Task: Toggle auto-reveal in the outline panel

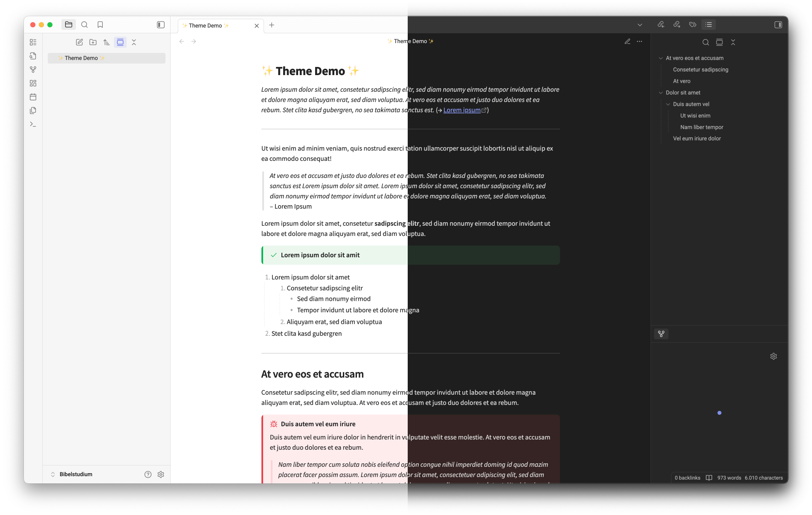Action: tap(719, 42)
